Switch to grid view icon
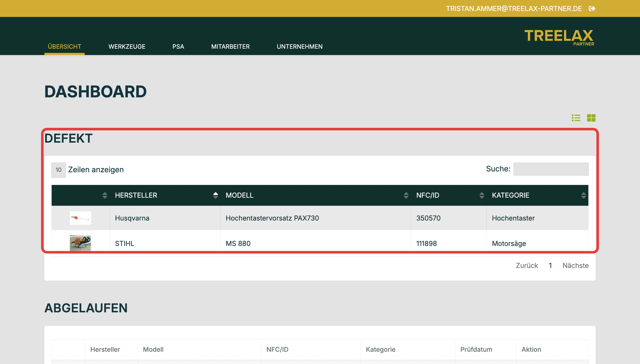Image resolution: width=640 pixels, height=364 pixels. coord(591,118)
